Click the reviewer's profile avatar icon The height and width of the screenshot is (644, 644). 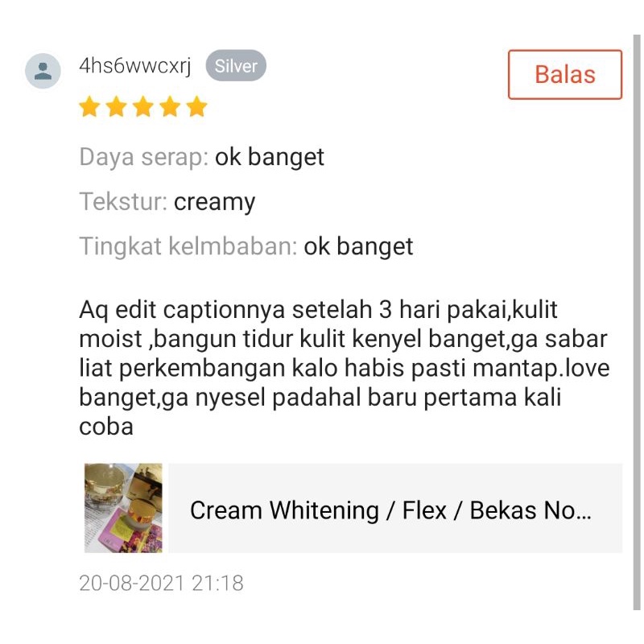pos(43,71)
